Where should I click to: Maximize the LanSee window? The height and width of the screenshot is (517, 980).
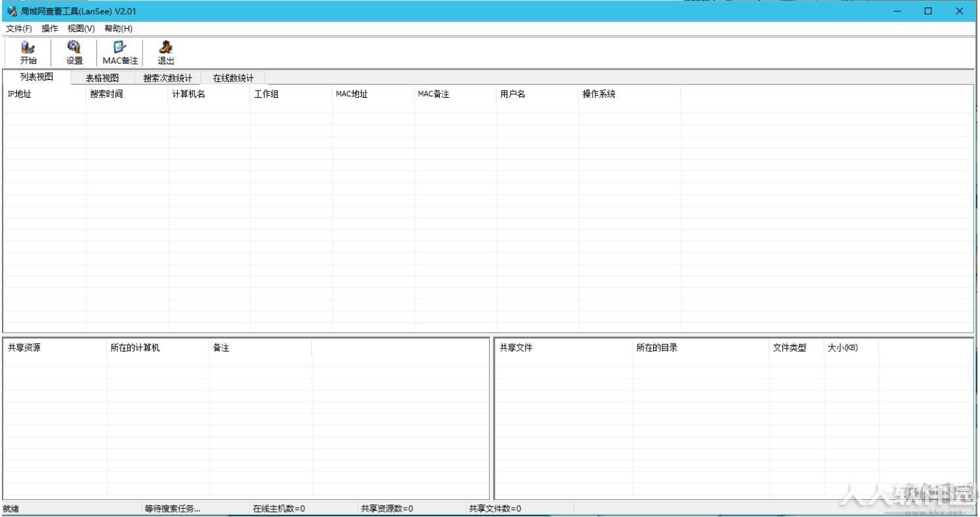(x=928, y=11)
